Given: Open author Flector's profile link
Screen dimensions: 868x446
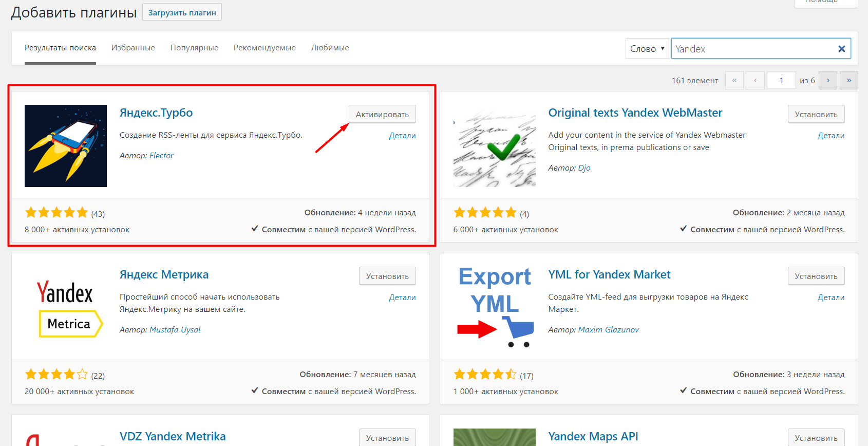Looking at the screenshot, I should coord(161,156).
